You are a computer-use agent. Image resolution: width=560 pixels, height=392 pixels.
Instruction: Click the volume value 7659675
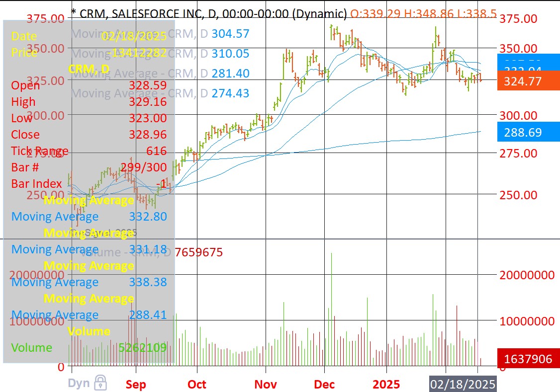(x=198, y=252)
